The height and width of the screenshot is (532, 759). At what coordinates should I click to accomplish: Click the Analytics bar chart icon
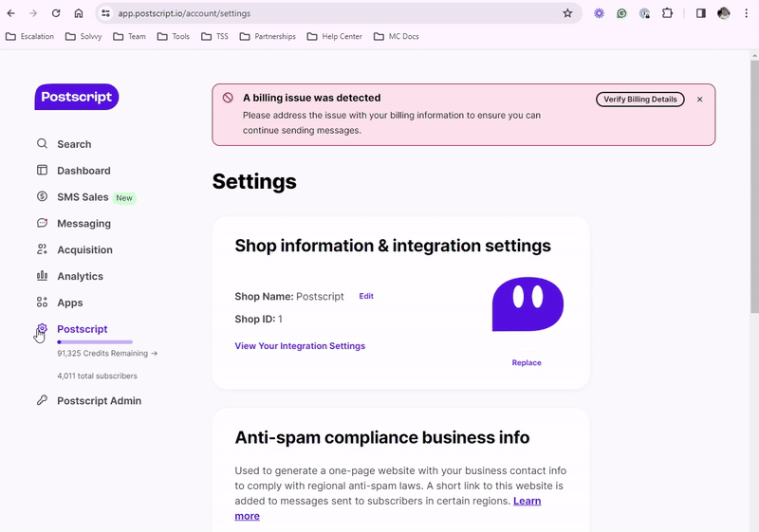click(x=42, y=276)
